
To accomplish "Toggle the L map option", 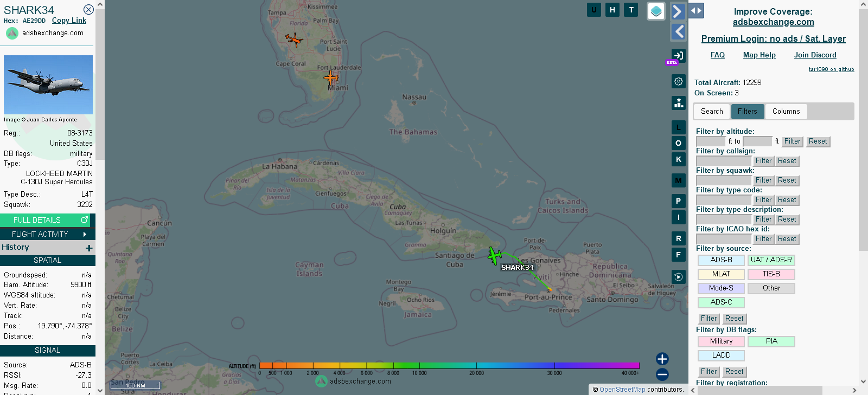I will (679, 127).
